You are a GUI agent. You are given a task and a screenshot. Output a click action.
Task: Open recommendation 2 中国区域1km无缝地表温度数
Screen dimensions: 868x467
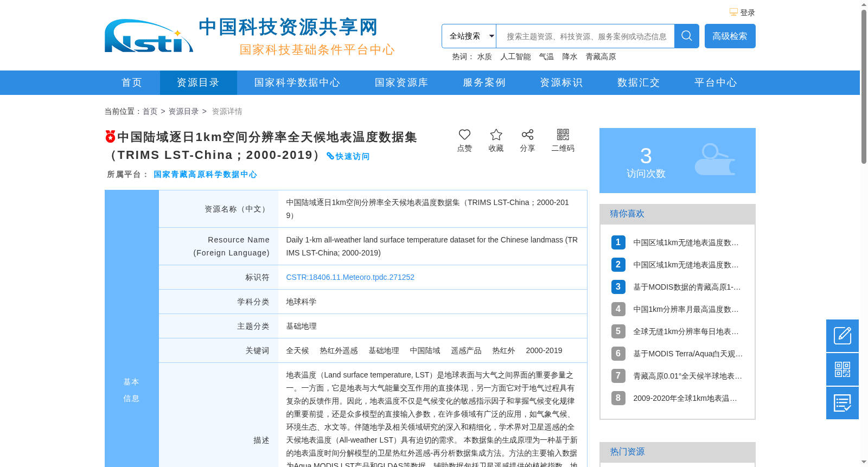(x=686, y=265)
